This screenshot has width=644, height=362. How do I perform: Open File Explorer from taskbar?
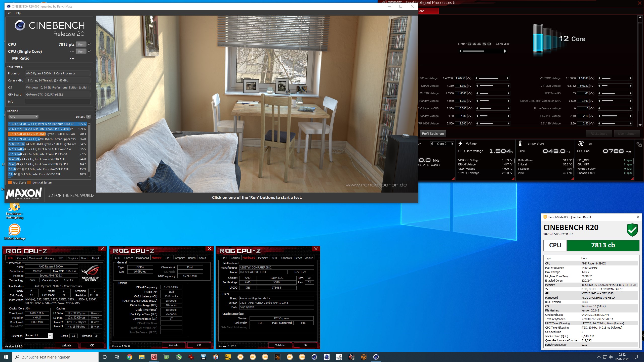(x=142, y=357)
